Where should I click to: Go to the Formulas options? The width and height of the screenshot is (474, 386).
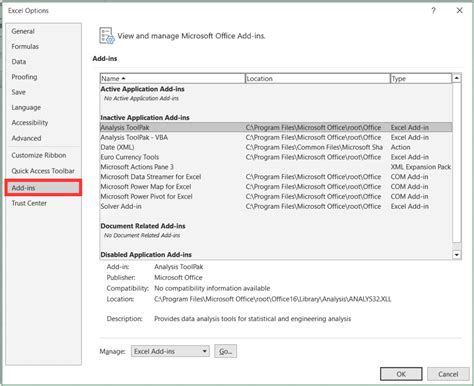pyautogui.click(x=25, y=47)
